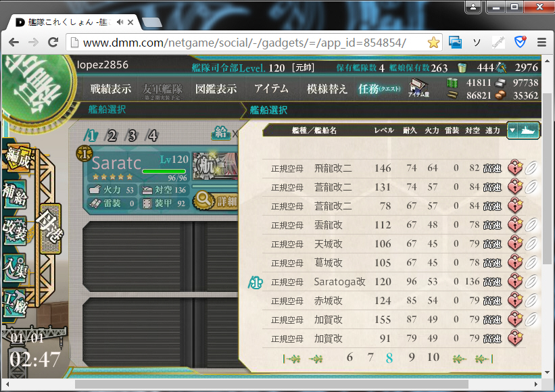Open 任務 (クエスト) quests menu

click(379, 89)
